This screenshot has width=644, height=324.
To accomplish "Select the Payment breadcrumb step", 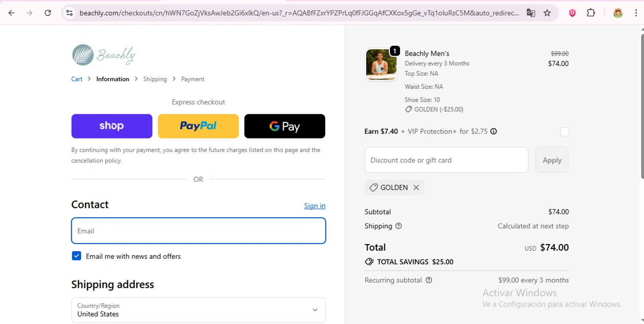I will (x=193, y=79).
